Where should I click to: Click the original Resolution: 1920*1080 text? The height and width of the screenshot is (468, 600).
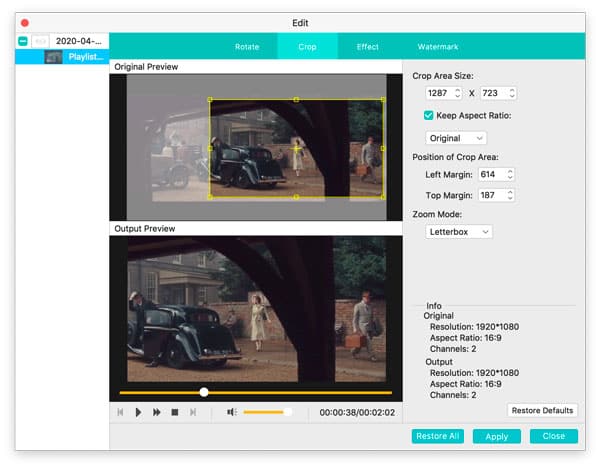coord(474,327)
